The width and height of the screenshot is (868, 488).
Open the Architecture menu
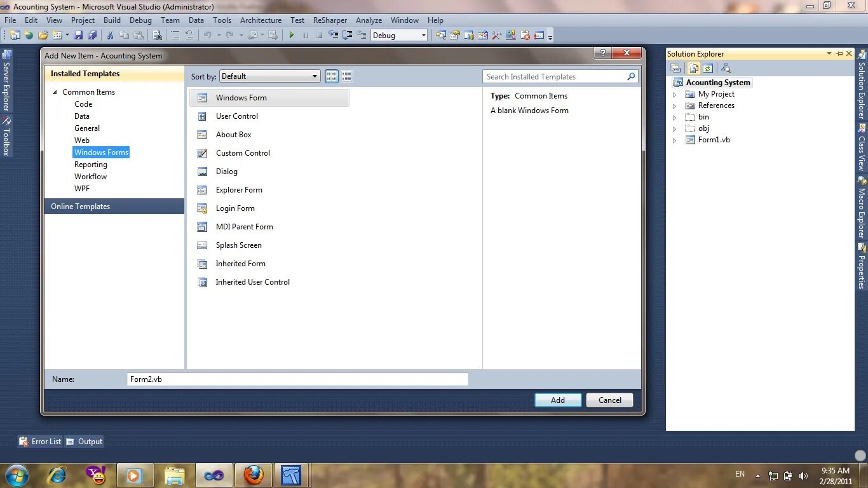[261, 20]
